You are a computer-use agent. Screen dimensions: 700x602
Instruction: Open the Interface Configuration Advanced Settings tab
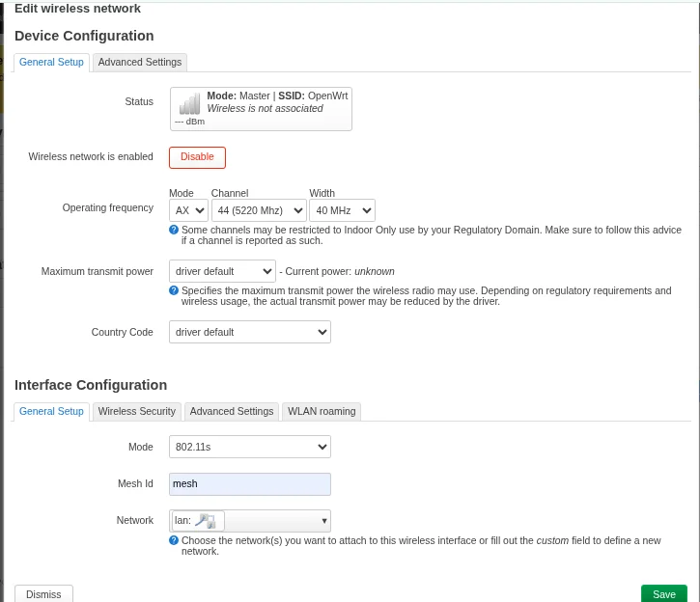232,411
